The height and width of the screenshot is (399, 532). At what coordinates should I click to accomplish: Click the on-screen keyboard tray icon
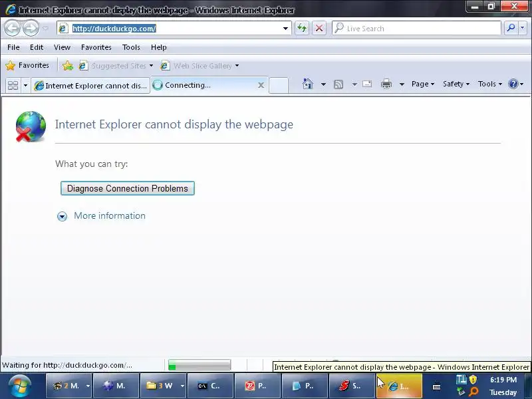437,386
